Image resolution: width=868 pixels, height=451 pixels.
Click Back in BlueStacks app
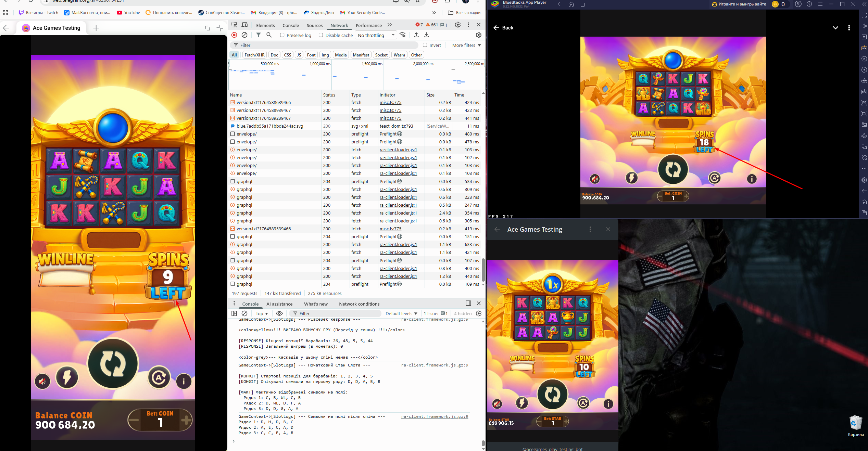[503, 28]
